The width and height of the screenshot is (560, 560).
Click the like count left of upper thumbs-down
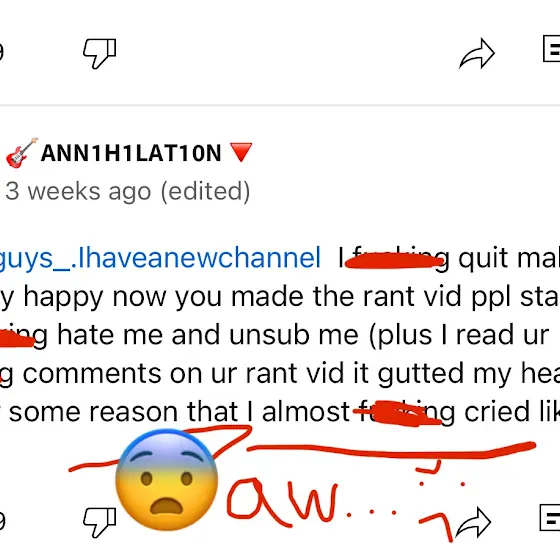coord(1,52)
